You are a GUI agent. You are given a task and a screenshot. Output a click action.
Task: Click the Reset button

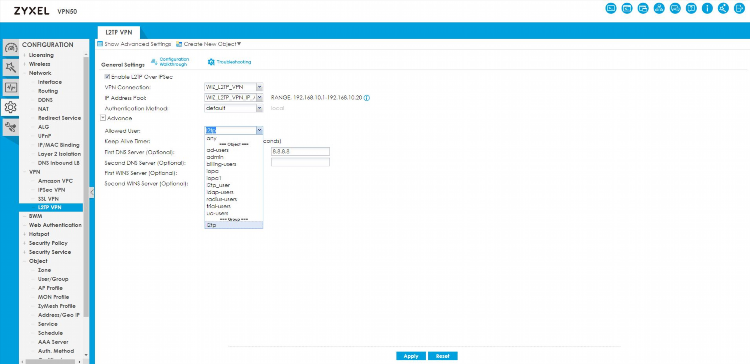443,356
